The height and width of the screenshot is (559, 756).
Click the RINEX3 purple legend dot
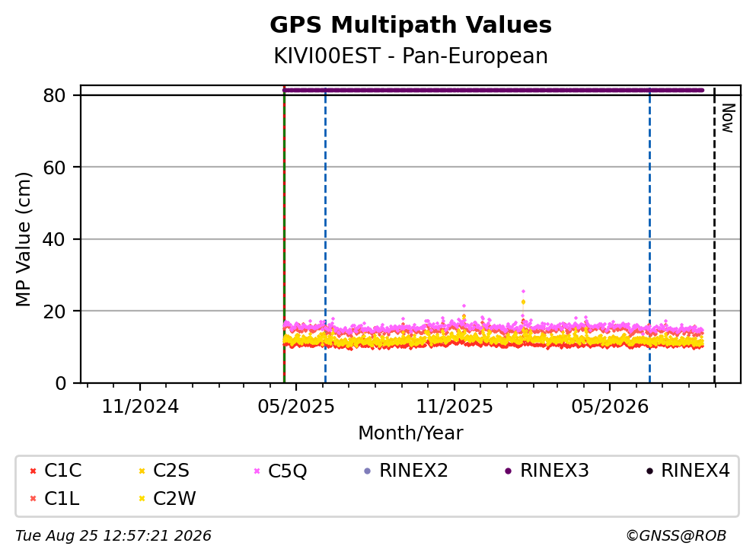pos(508,471)
